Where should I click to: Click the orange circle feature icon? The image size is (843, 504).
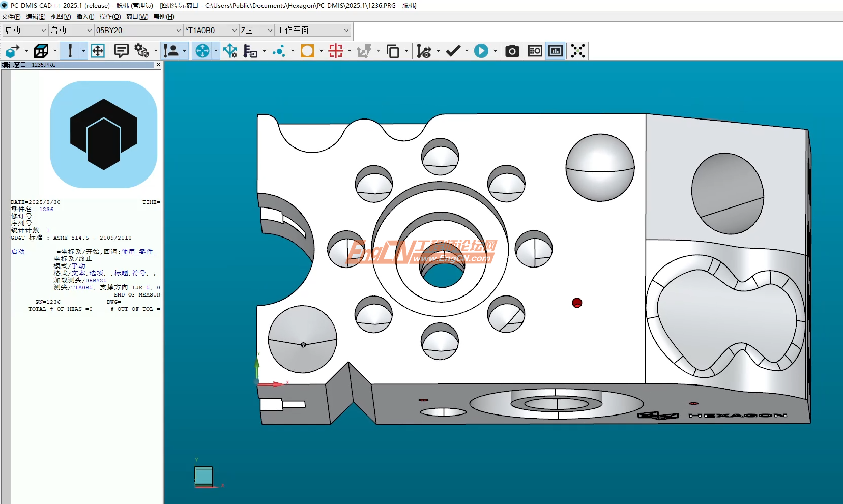coord(307,51)
